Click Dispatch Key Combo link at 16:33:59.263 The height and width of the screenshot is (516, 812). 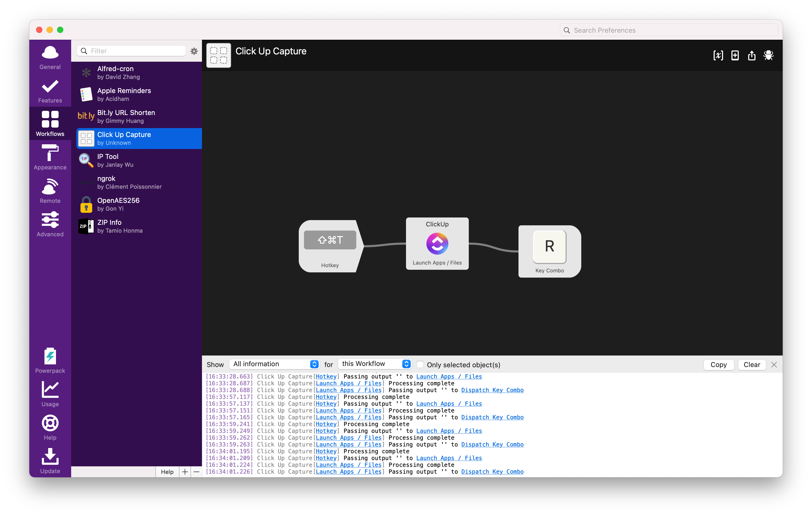[x=492, y=445]
